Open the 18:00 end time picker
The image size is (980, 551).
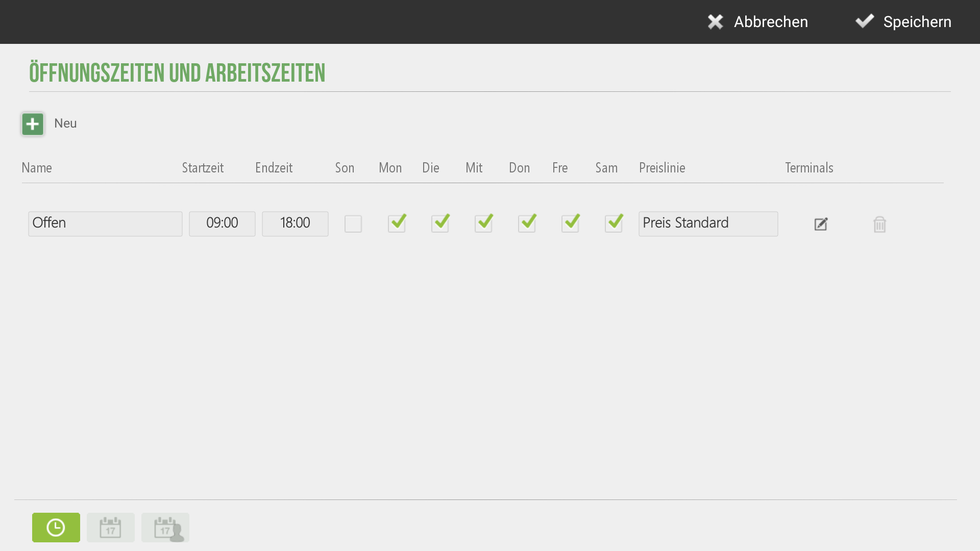295,224
